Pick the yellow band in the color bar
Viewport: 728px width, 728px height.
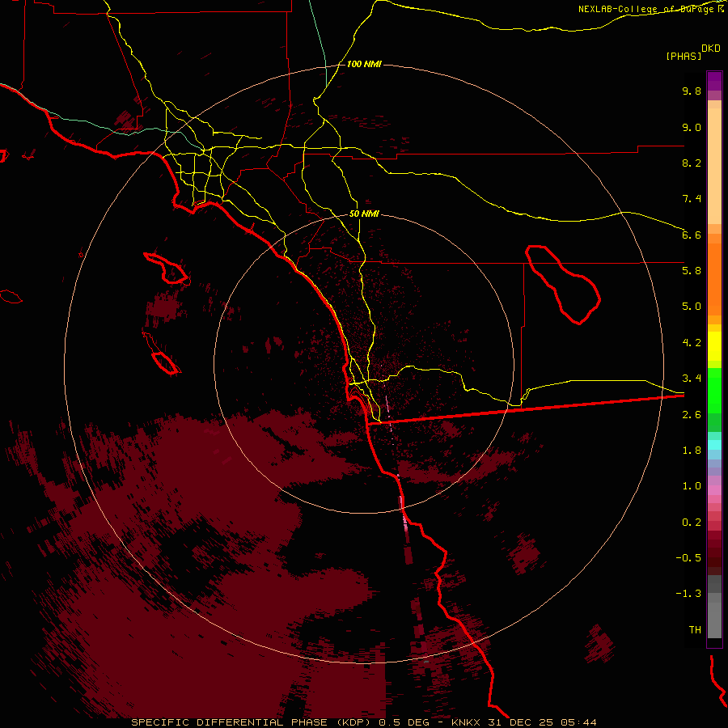pyautogui.click(x=714, y=346)
